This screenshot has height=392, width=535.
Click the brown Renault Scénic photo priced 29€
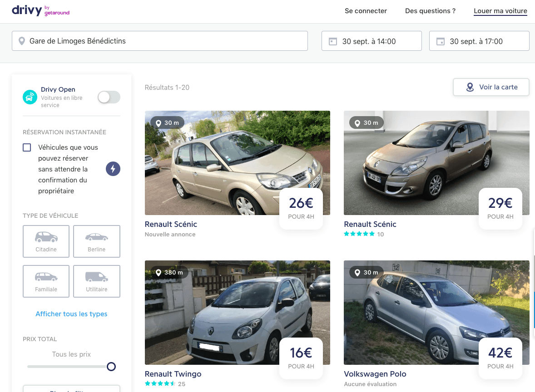coord(436,162)
